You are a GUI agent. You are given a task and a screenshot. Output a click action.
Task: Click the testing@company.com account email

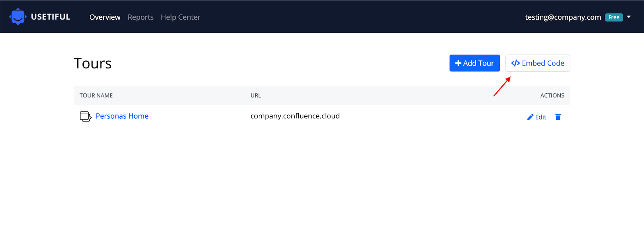pyautogui.click(x=563, y=17)
